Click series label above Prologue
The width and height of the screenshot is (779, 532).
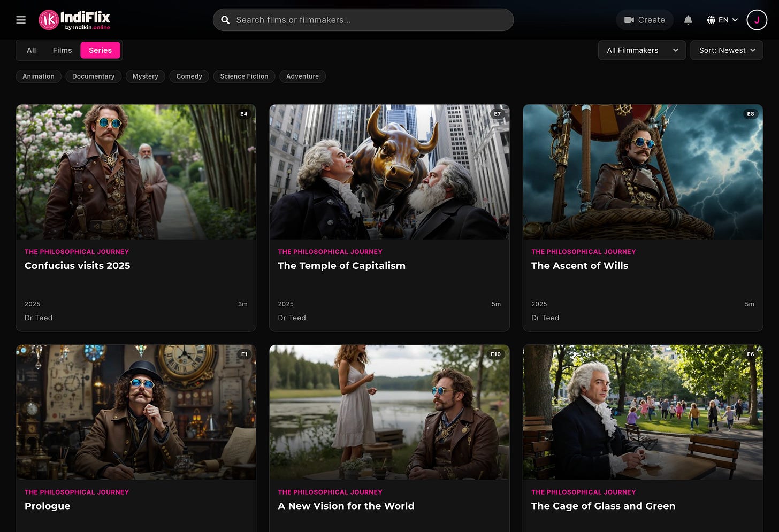77,492
